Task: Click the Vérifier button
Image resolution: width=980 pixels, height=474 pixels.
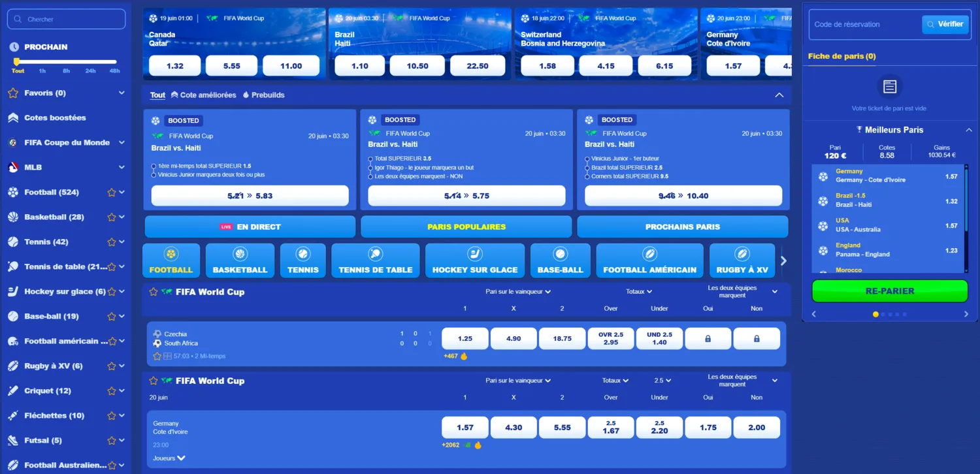Action: click(x=945, y=24)
